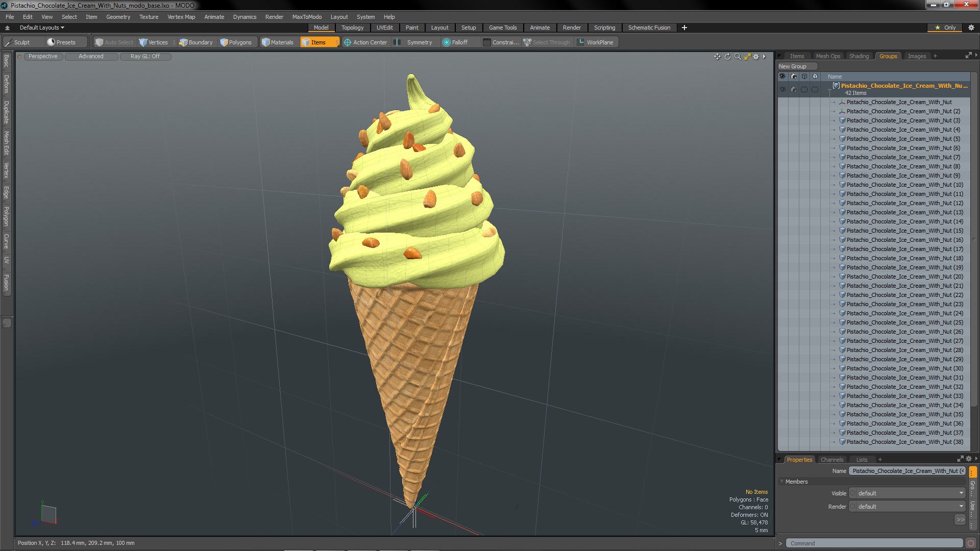Open the Render default dropdown

click(x=908, y=507)
